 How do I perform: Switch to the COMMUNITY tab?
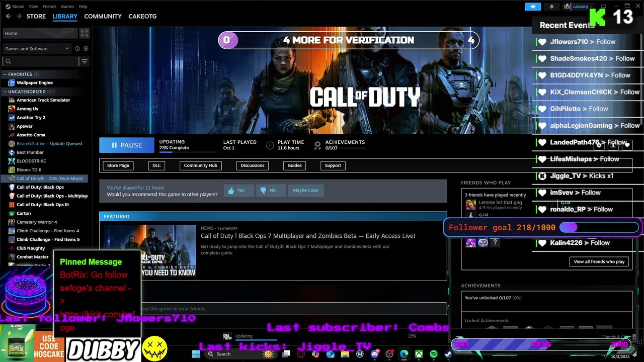(103, 16)
